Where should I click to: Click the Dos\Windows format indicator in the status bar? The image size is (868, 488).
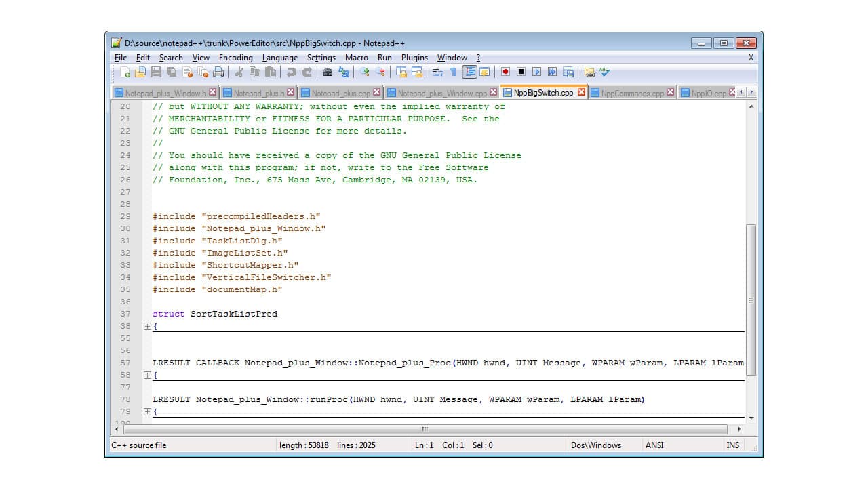[595, 445]
